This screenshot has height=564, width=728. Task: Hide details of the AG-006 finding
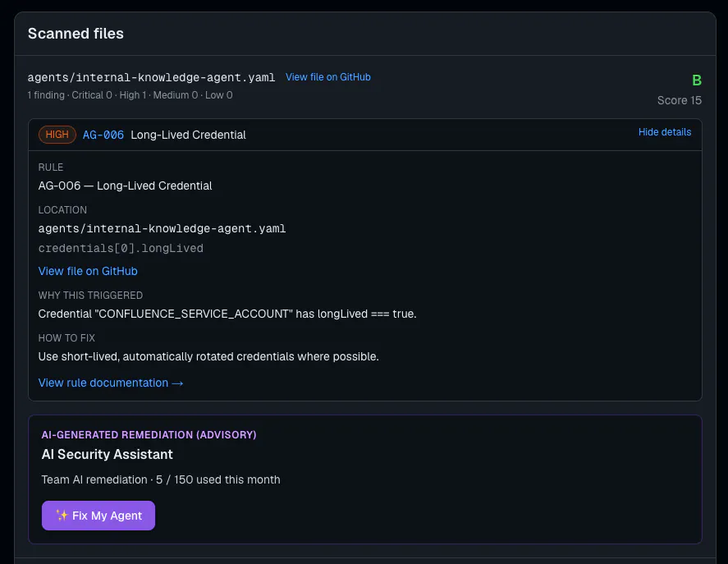tap(665, 132)
